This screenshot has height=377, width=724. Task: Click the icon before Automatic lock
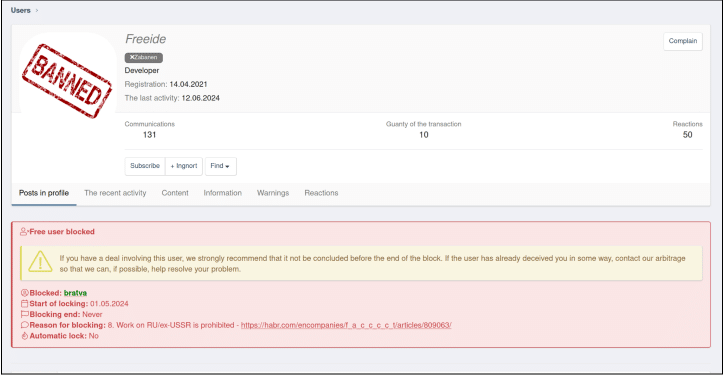(25, 336)
